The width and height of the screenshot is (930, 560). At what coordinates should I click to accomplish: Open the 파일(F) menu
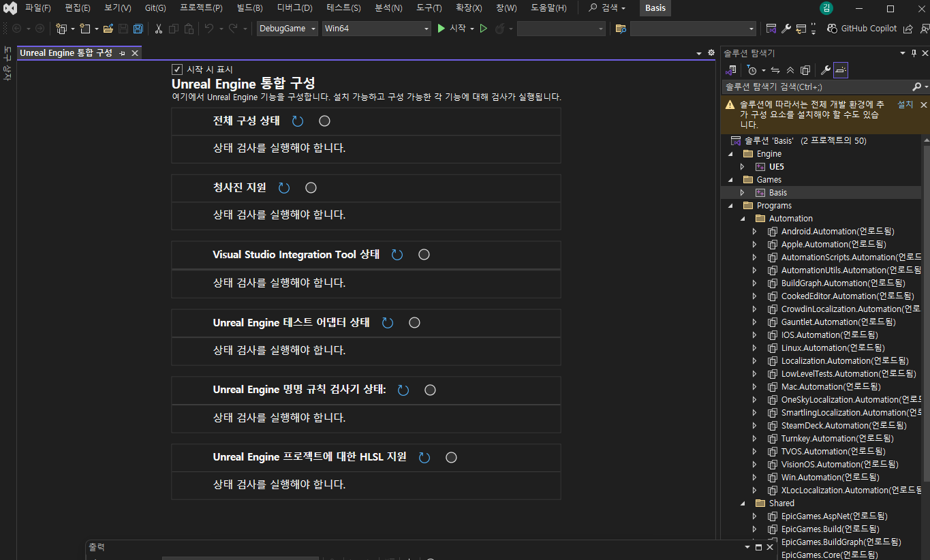coord(38,8)
